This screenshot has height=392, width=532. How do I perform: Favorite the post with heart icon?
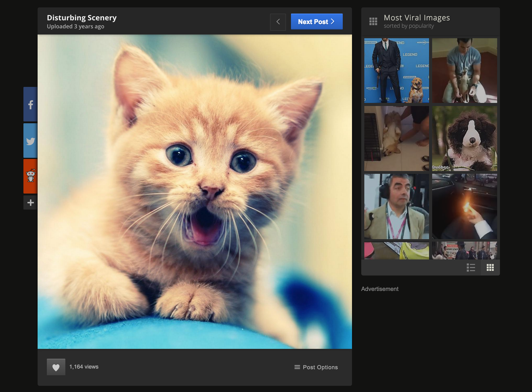tap(56, 367)
